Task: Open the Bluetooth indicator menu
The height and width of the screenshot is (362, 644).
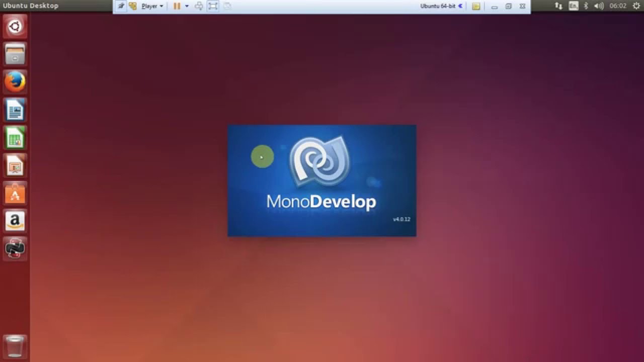Action: click(x=586, y=6)
